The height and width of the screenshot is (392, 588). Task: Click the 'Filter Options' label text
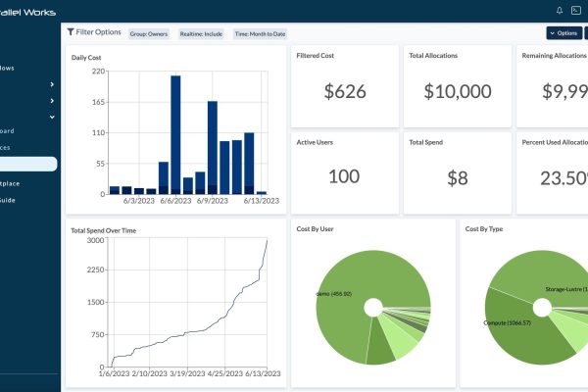[x=99, y=32]
